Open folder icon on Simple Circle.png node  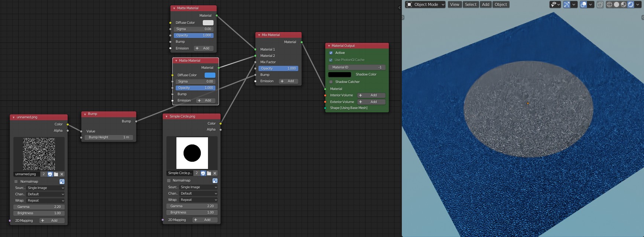209,173
